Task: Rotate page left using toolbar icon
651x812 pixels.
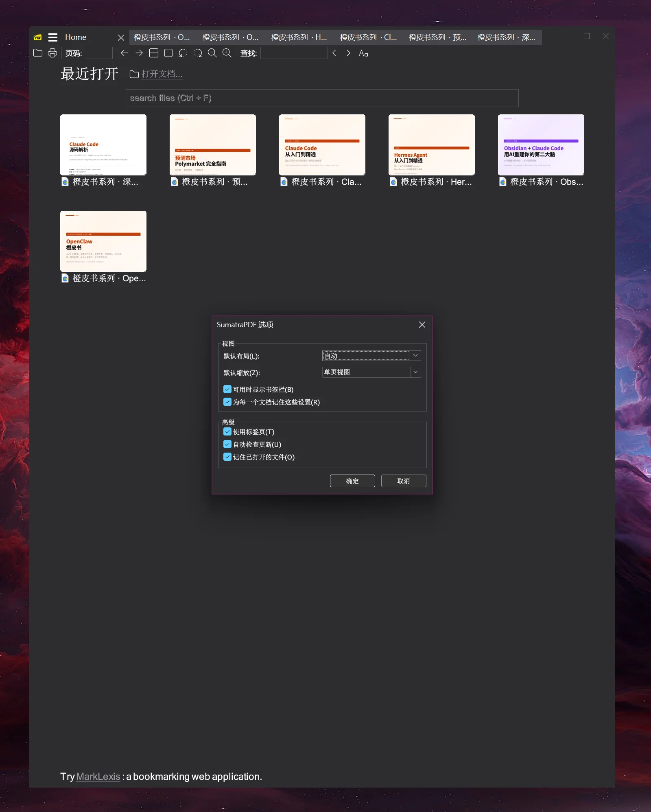Action: coord(183,53)
